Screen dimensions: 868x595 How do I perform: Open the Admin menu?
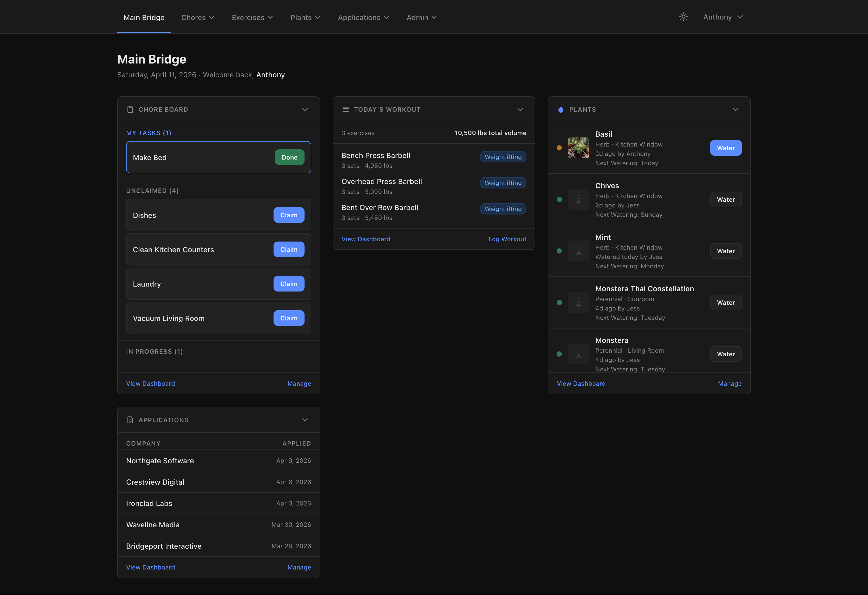coord(421,17)
